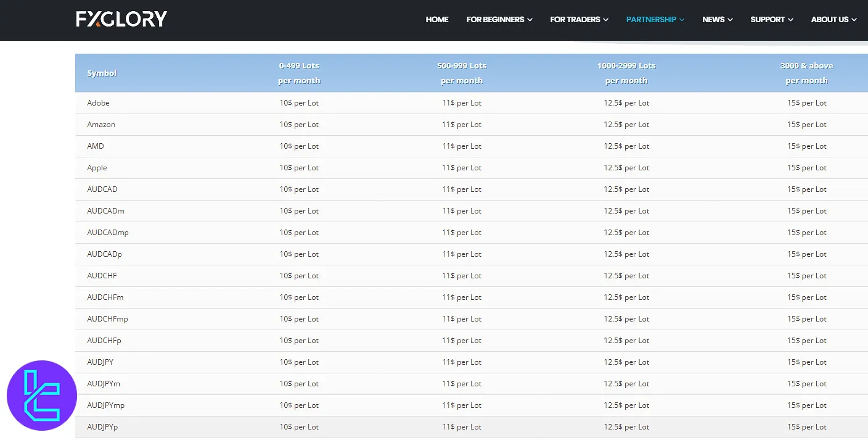
Task: Click the 0-499 Lots column header
Action: coord(299,73)
